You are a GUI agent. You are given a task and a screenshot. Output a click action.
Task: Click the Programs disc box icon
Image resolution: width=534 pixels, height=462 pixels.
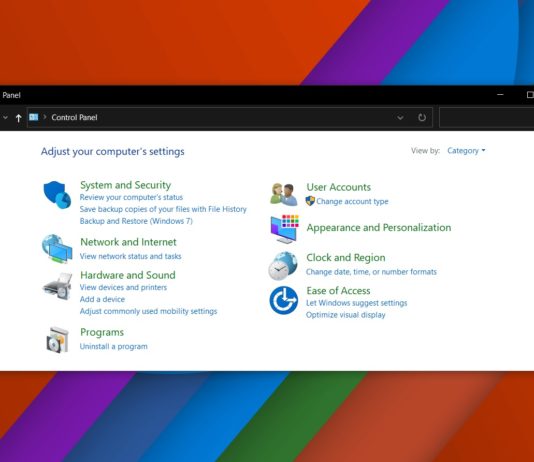pyautogui.click(x=58, y=340)
